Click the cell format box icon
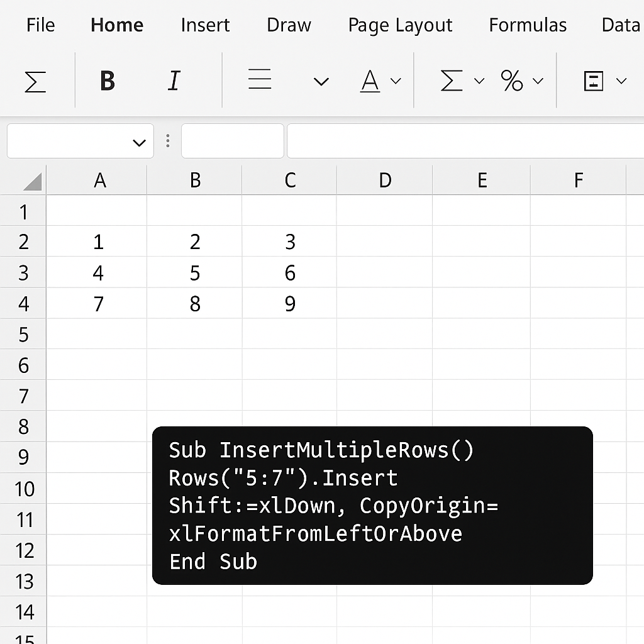 click(x=594, y=81)
